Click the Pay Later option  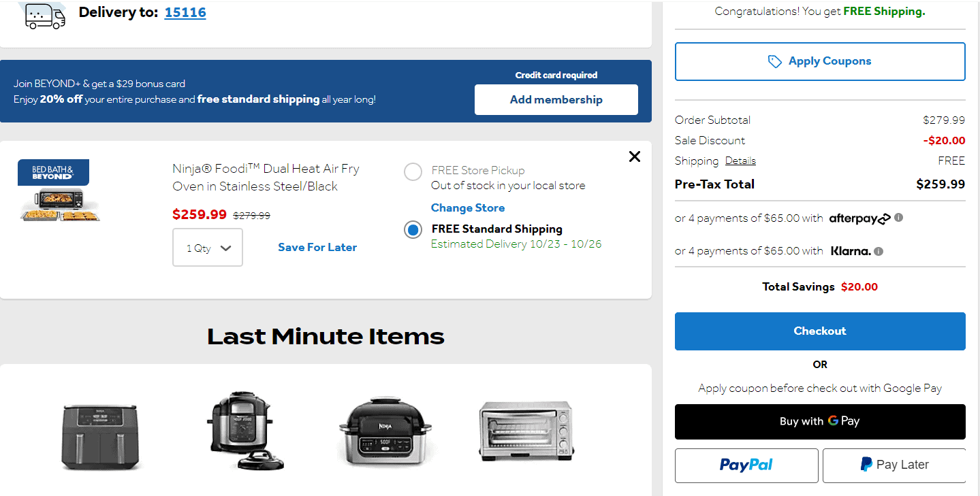894,465
